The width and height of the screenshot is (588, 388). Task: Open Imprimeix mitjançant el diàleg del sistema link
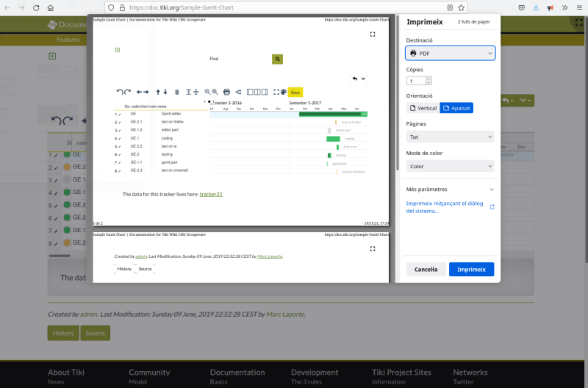click(x=445, y=207)
